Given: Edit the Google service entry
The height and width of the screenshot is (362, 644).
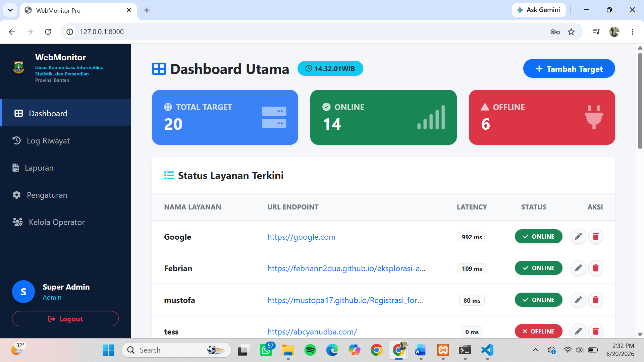Looking at the screenshot, I should click(x=578, y=237).
